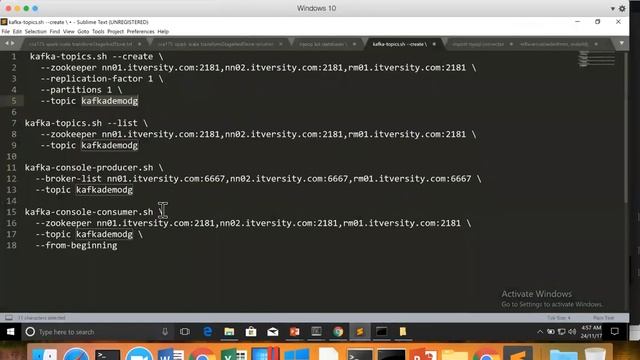Restore down the Sublime Text window

tap(598, 22)
